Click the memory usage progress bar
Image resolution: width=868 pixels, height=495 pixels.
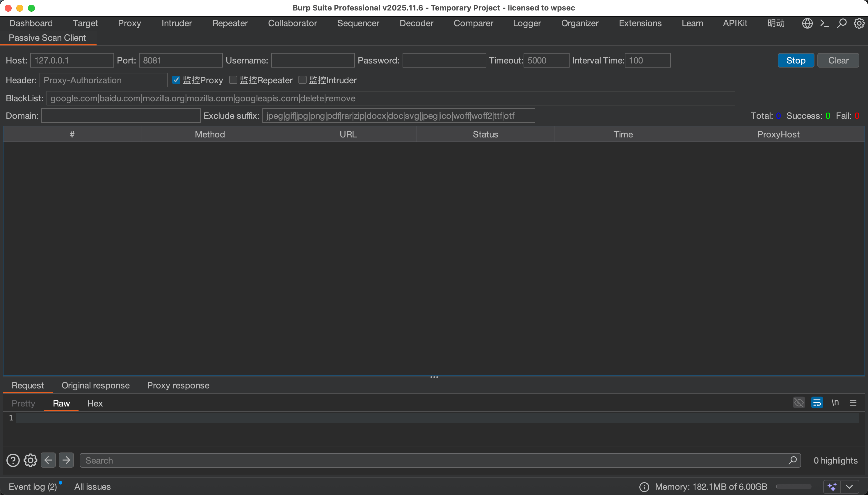794,487
